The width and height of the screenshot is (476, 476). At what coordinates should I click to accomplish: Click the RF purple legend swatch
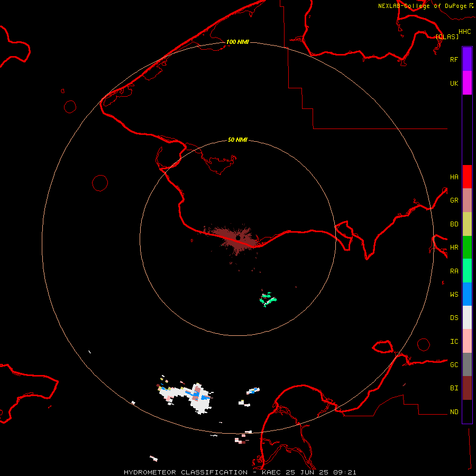pos(467,59)
